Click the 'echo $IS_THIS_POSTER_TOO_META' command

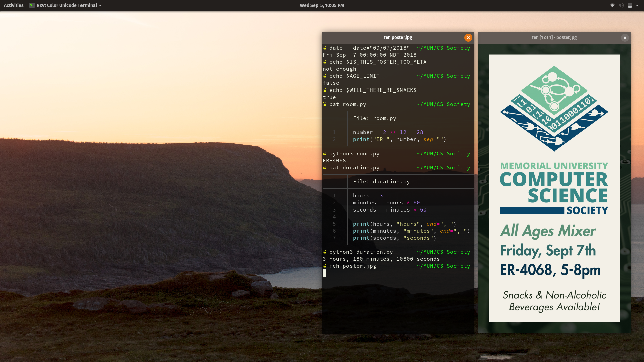pos(378,62)
